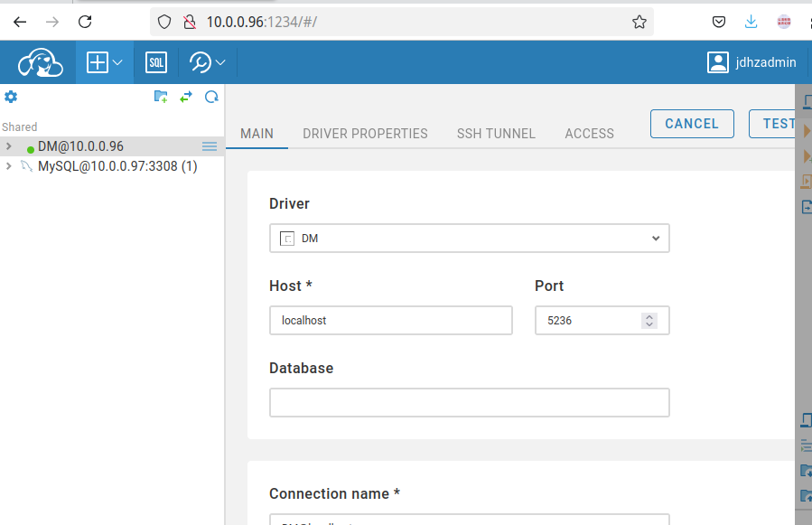Click the TEST button
Screen dimensions: 812x525
(x=772, y=124)
